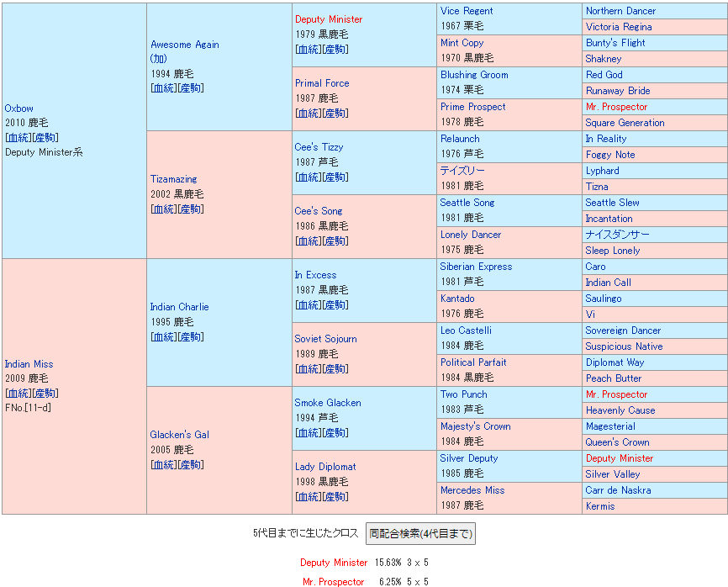Select the Vice Regent link

click(x=467, y=11)
